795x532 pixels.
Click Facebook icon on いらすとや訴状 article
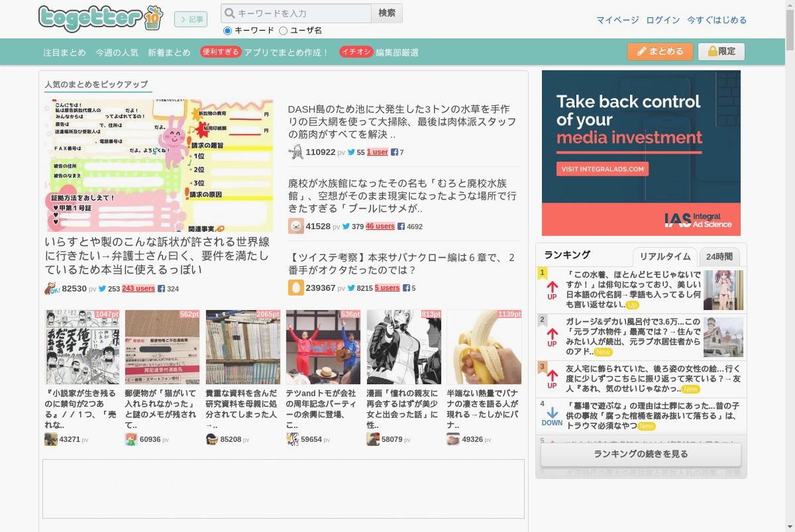tap(161, 289)
